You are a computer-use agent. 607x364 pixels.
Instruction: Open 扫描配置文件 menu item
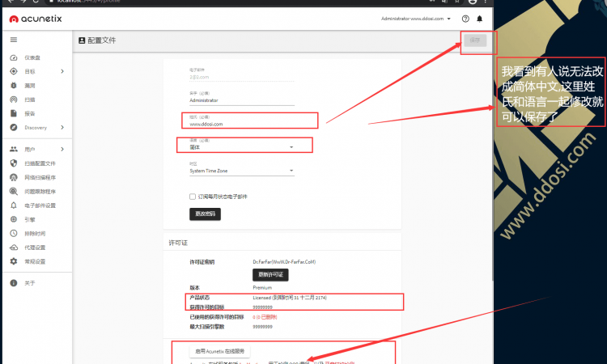[40, 163]
